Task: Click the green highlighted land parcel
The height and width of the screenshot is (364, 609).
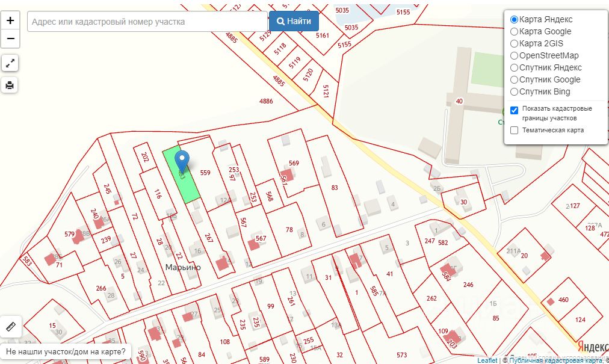Action: point(187,187)
